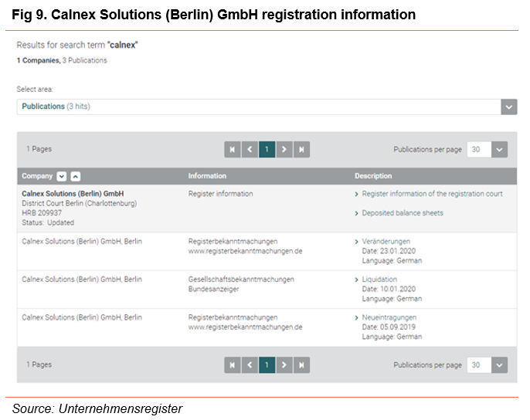Viewport: 530px width, 420px height.
Task: Sort Company column ascending
Action: [76, 176]
